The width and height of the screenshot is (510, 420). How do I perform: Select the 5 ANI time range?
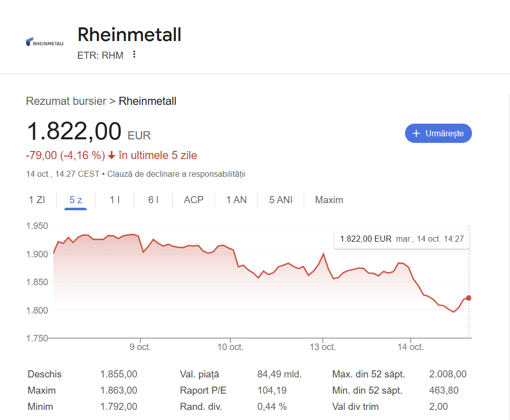(281, 200)
